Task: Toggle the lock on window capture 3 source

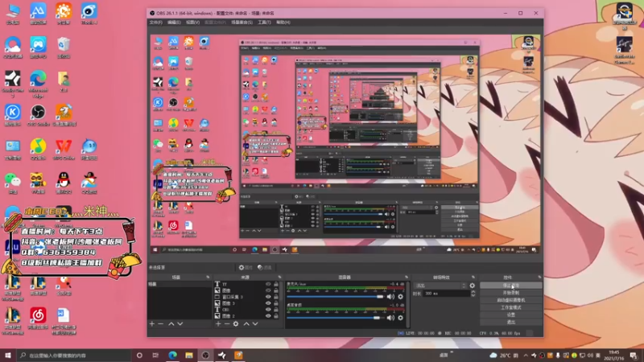Action: click(x=276, y=297)
